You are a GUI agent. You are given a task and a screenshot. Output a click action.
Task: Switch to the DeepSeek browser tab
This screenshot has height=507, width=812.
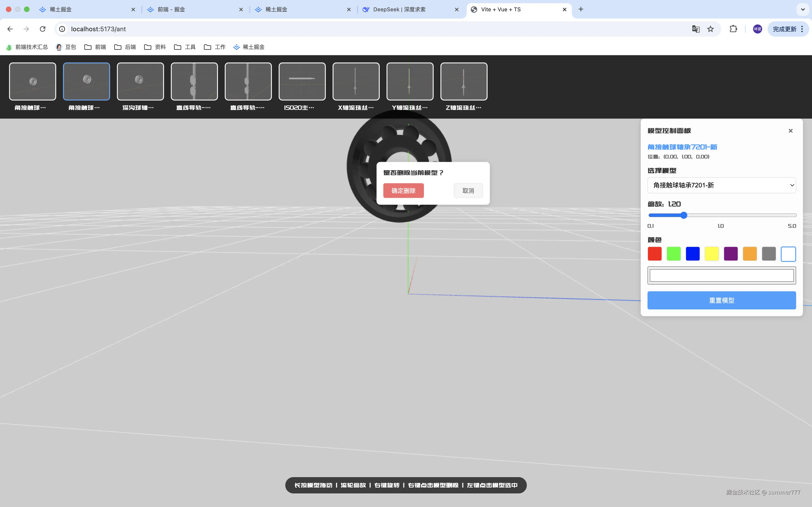[399, 9]
